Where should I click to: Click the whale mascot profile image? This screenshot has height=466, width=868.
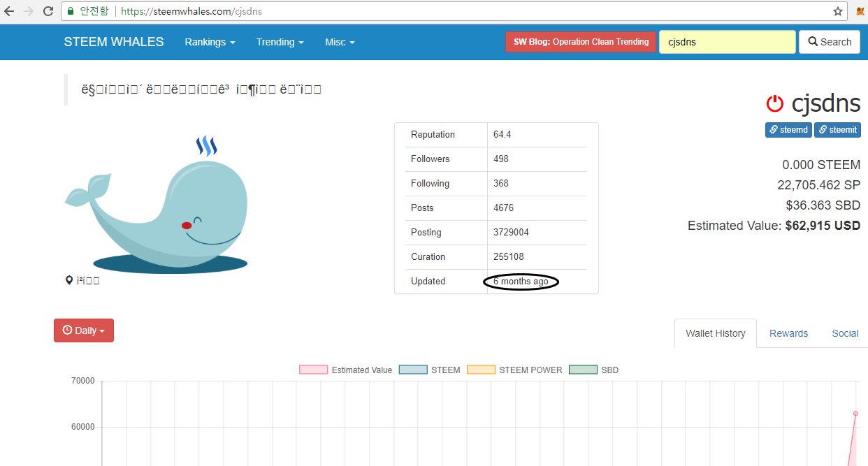(x=157, y=204)
